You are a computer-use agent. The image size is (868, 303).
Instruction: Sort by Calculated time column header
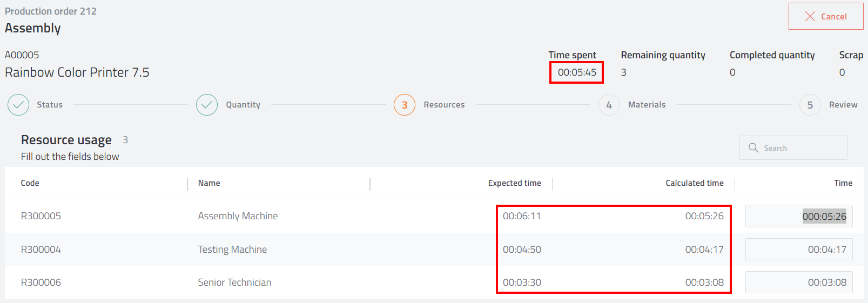click(x=695, y=183)
